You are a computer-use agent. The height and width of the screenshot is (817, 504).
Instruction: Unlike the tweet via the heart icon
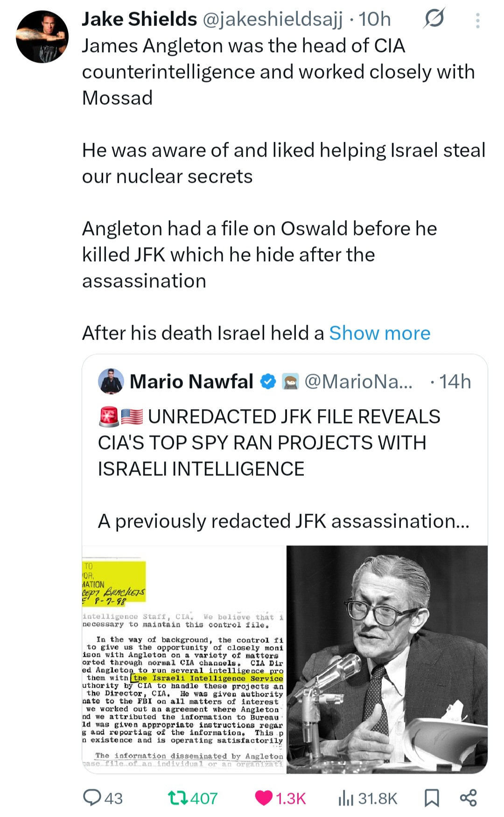264,798
